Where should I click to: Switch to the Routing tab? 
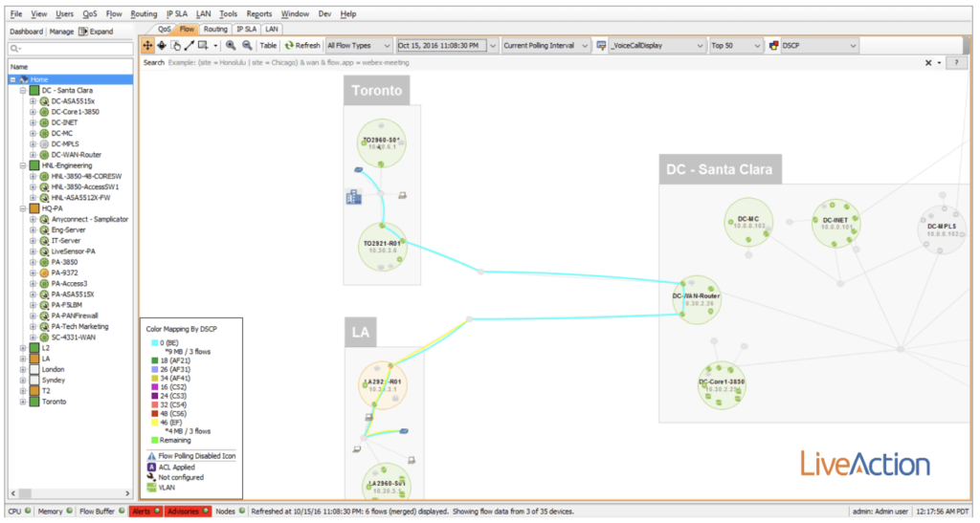pyautogui.click(x=215, y=29)
